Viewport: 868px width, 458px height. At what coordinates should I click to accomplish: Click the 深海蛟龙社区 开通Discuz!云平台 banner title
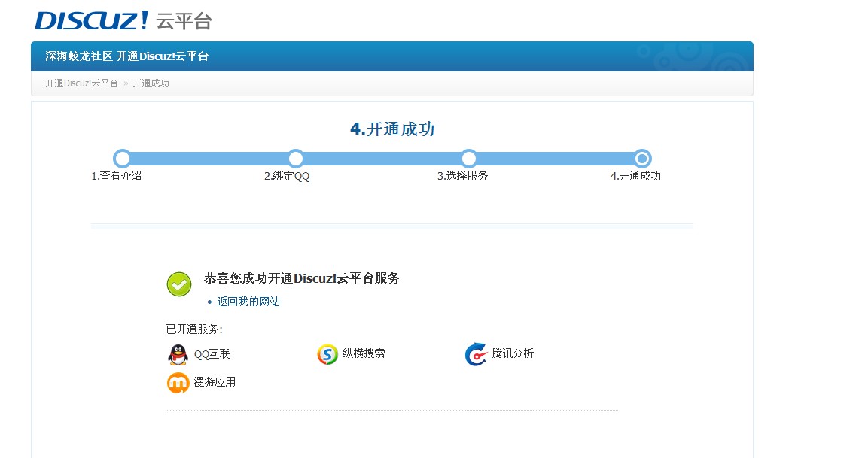point(126,56)
